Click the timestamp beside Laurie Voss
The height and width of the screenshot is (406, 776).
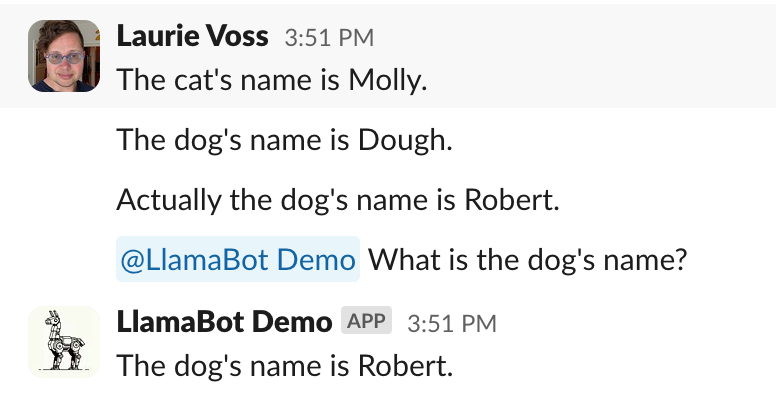[x=329, y=39]
